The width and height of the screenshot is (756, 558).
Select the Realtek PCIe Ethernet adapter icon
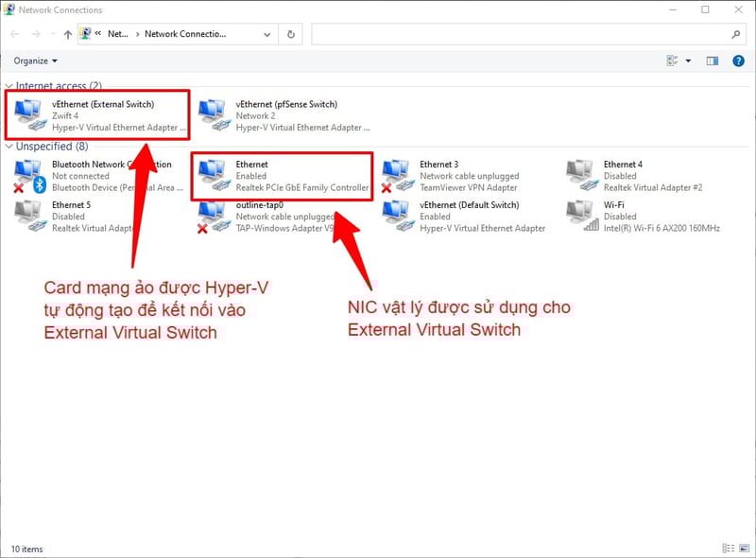(x=214, y=175)
